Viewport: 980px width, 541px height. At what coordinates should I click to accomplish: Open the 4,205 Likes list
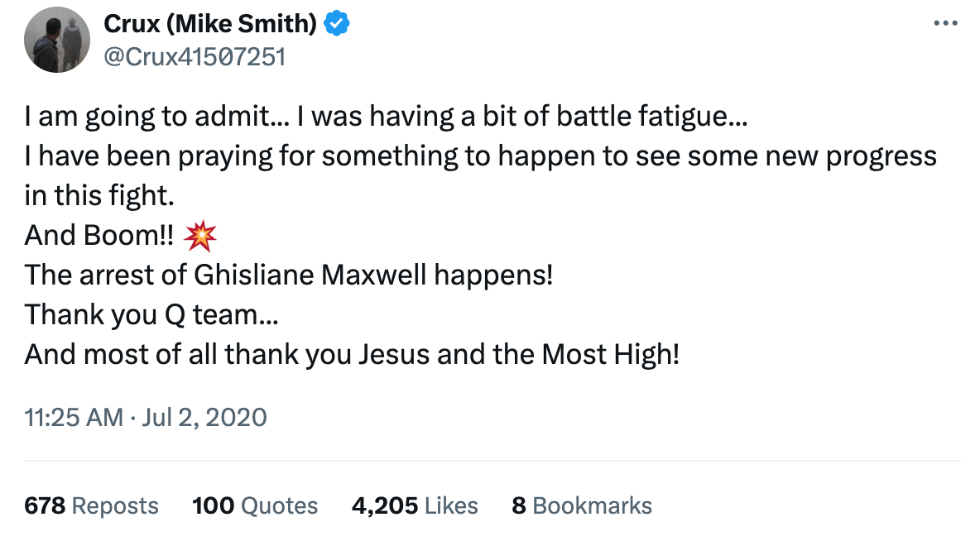coord(414,505)
